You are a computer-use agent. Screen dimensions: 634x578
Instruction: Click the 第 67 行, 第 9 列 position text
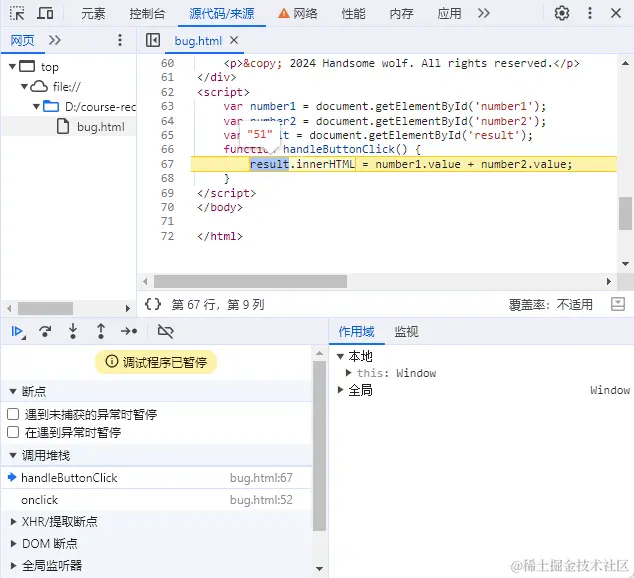coord(218,304)
